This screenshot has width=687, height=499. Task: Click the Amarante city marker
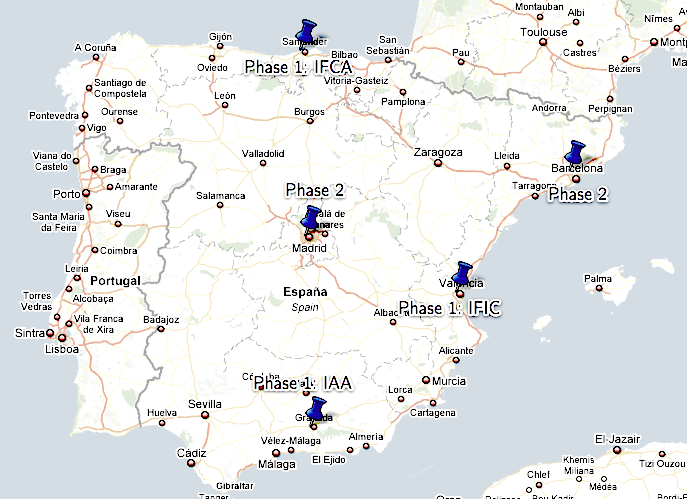pos(110,187)
